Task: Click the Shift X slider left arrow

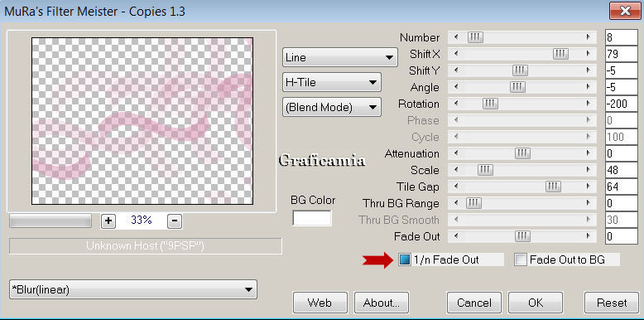Action: coord(455,54)
